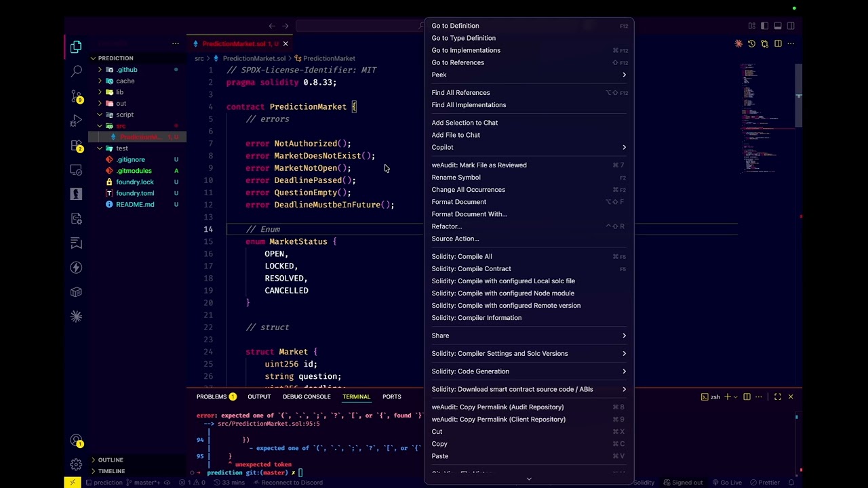Screen dimensions: 868x488
Task: Open the starburst icon in the activity bar
Action: click(76, 317)
